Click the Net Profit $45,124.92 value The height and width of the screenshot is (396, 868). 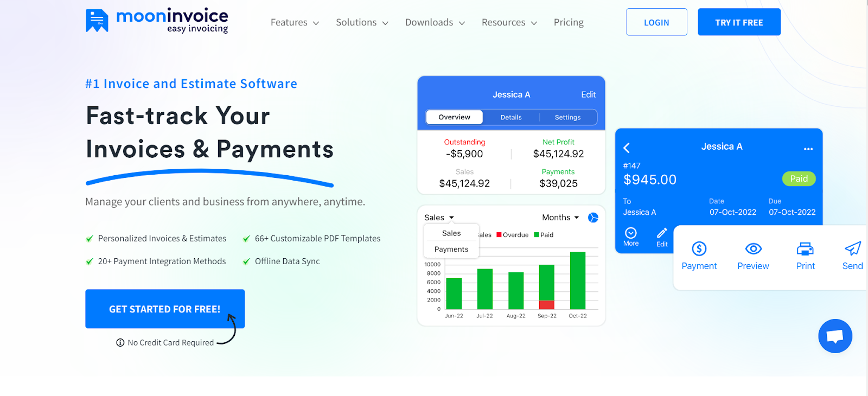pos(558,154)
